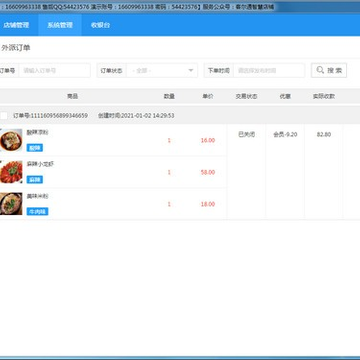Click the price 58.00
Image resolution: width=360 pixels, height=360 pixels.
click(x=208, y=172)
